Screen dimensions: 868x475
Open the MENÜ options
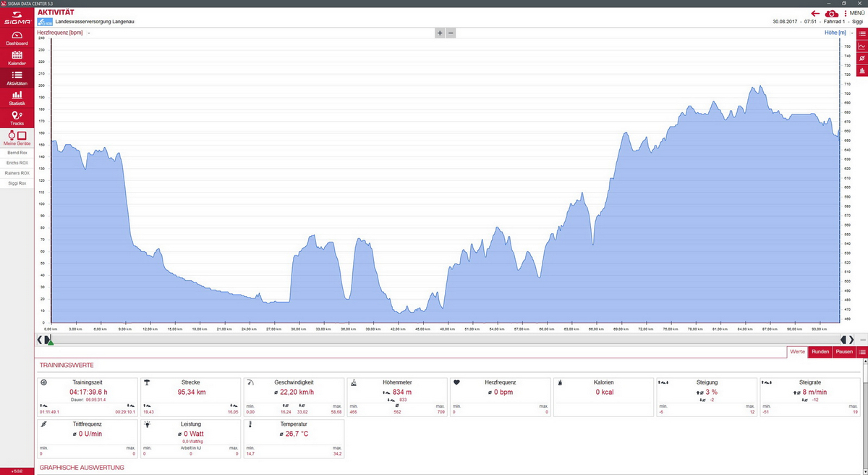[854, 13]
